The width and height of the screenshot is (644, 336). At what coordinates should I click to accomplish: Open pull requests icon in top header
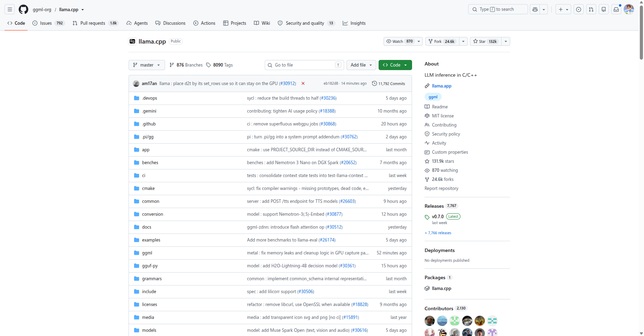coord(591,9)
